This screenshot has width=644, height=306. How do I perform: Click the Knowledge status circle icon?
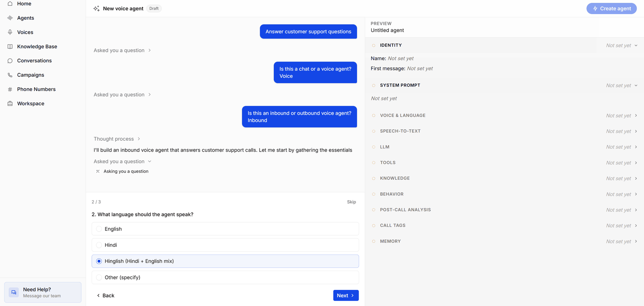[x=374, y=178]
